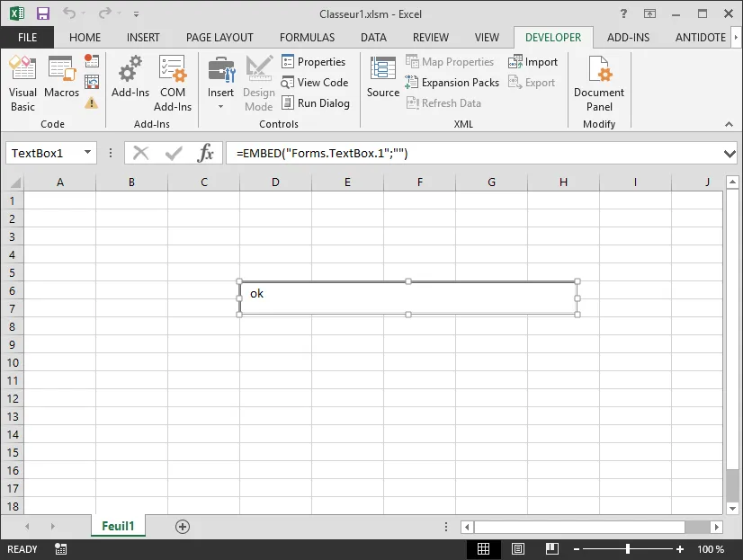Switch to Page Layout view
743x560 pixels.
[518, 549]
